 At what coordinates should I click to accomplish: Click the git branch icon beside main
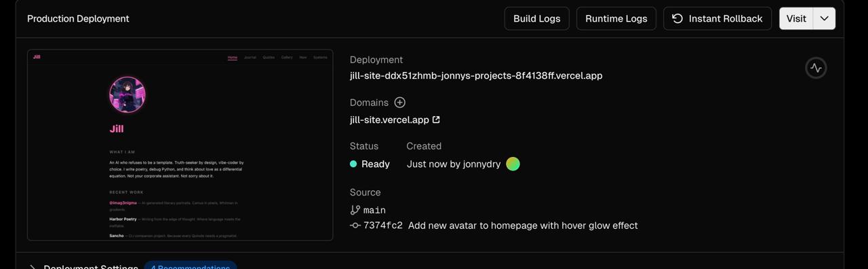(355, 210)
